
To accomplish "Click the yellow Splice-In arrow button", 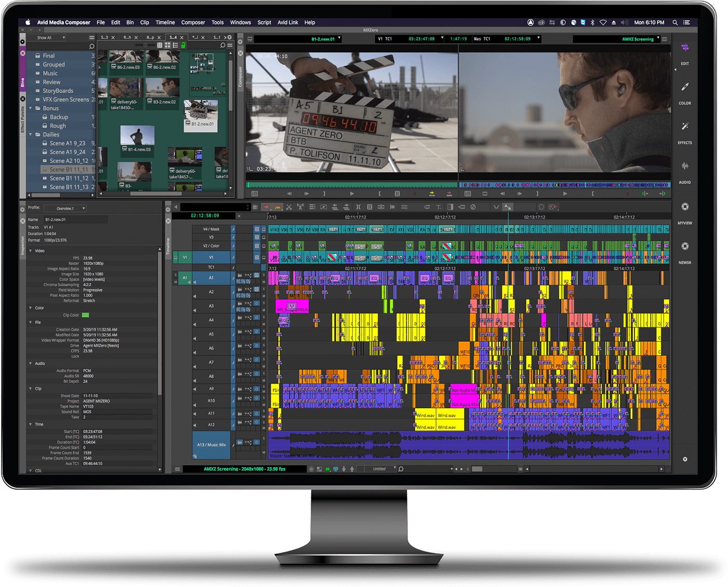I will [432, 194].
